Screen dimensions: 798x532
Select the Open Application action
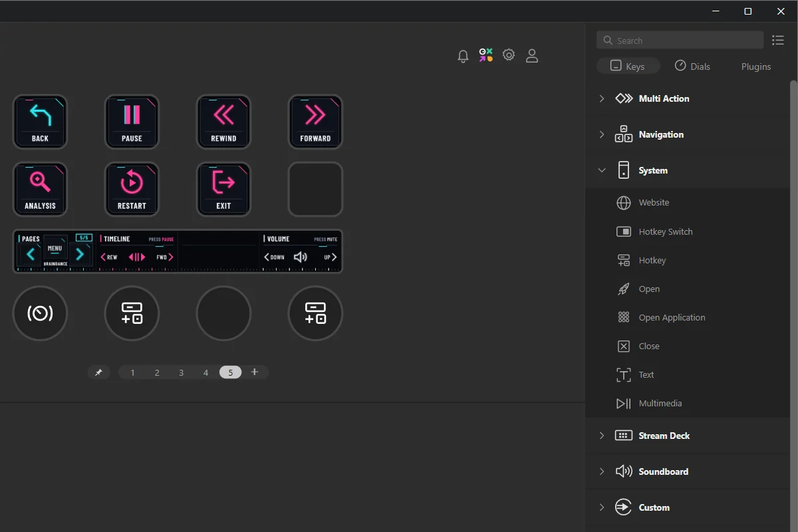(687, 317)
